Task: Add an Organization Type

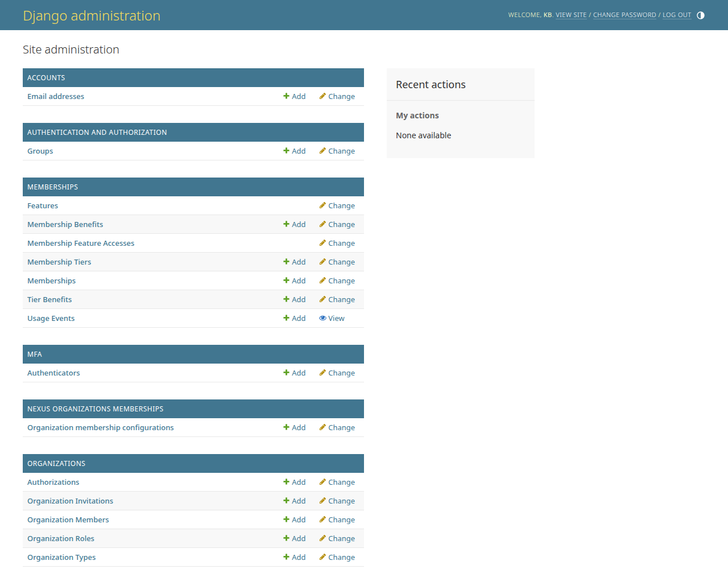Action: click(x=295, y=557)
